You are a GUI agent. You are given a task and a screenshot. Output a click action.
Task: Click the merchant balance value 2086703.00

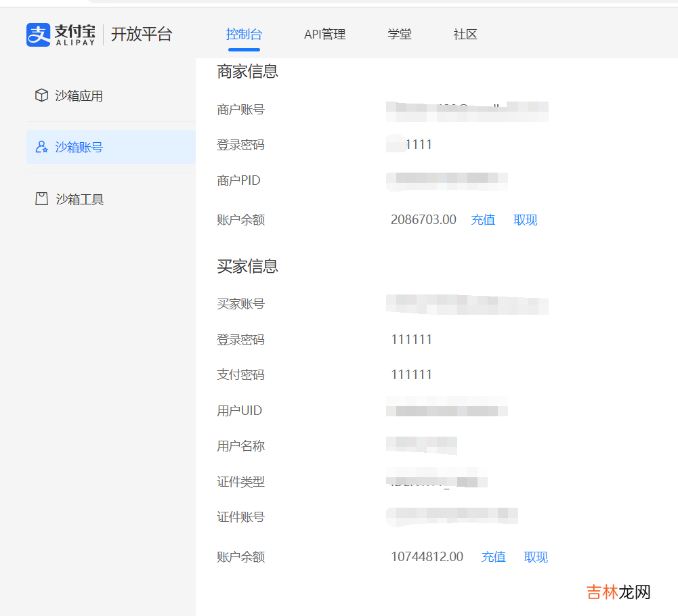tap(423, 220)
